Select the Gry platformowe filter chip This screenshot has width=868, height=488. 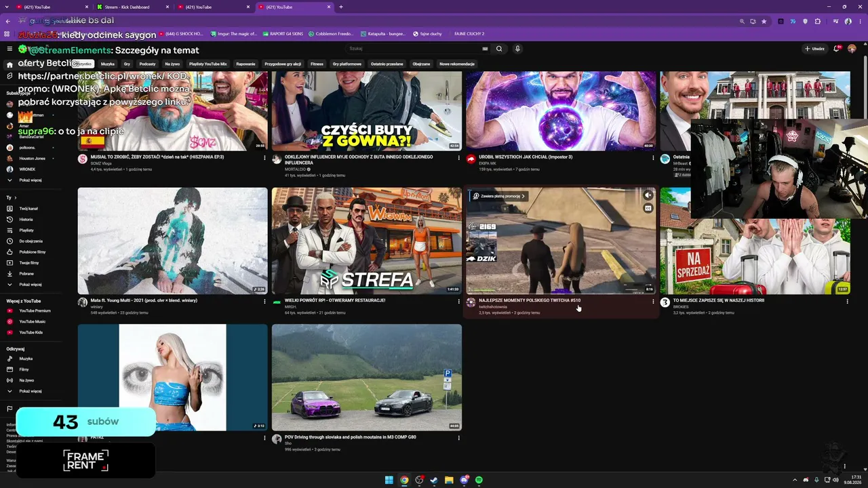pos(347,64)
